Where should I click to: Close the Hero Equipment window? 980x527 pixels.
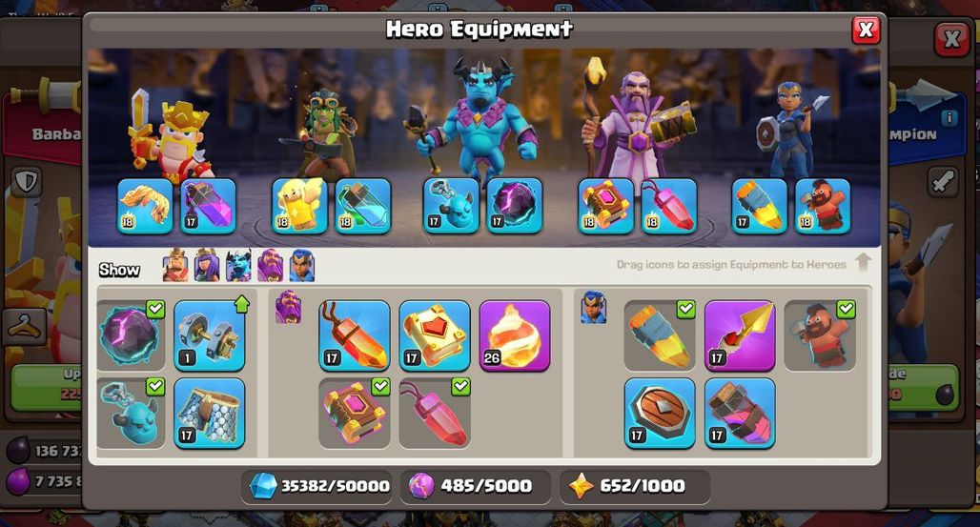point(866,30)
